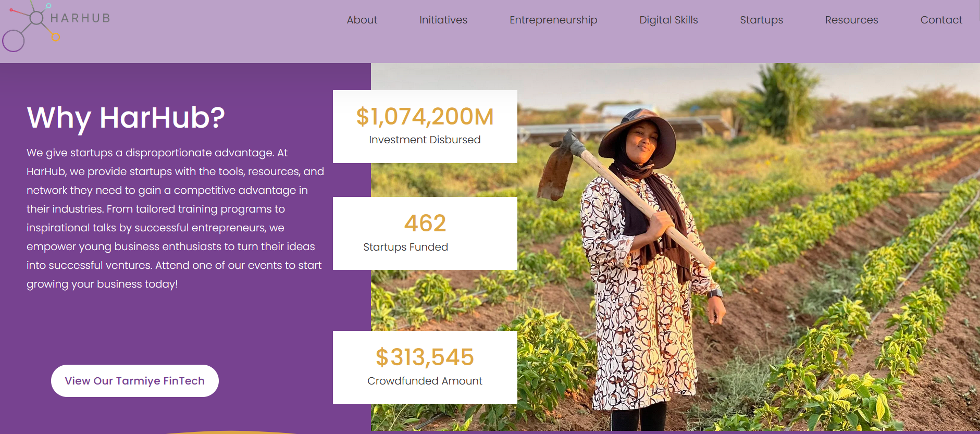Navigate to the Contact page

coord(940,20)
